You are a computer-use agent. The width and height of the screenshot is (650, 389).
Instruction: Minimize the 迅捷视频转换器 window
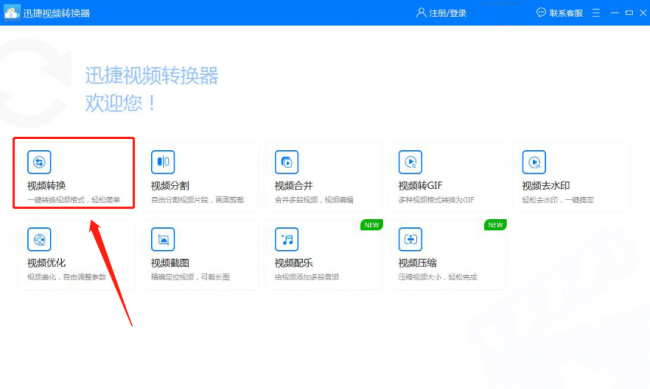coord(615,13)
